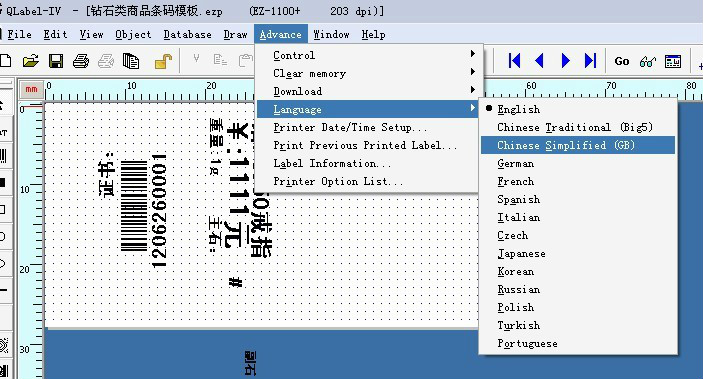Select Russian language option

[578, 289]
